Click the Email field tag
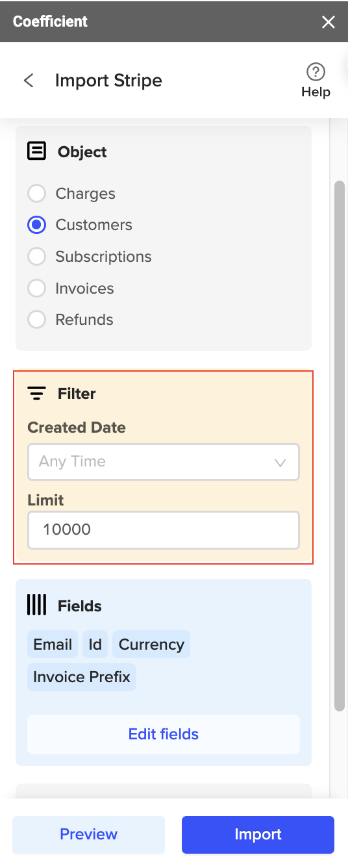 [53, 645]
